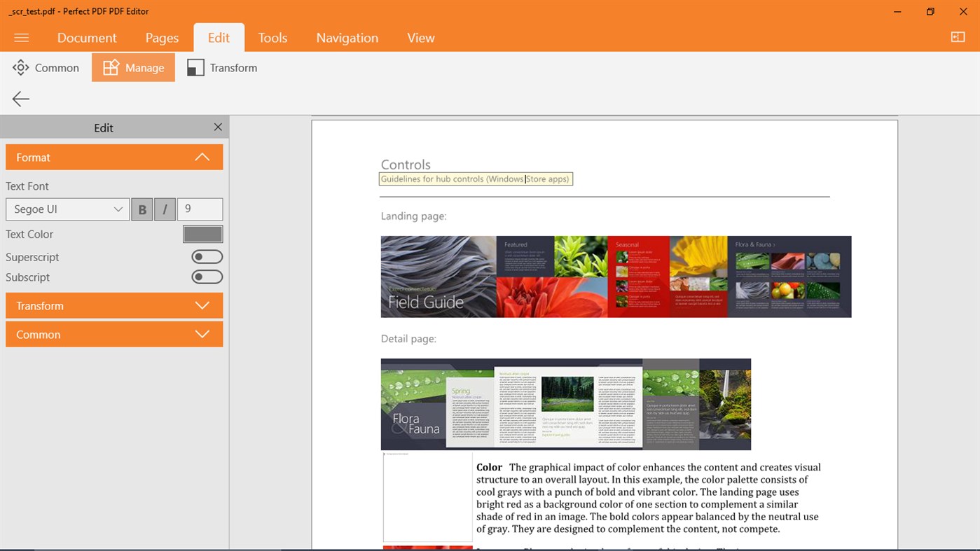Expand the Transform section
The width and height of the screenshot is (980, 551).
[x=113, y=305]
